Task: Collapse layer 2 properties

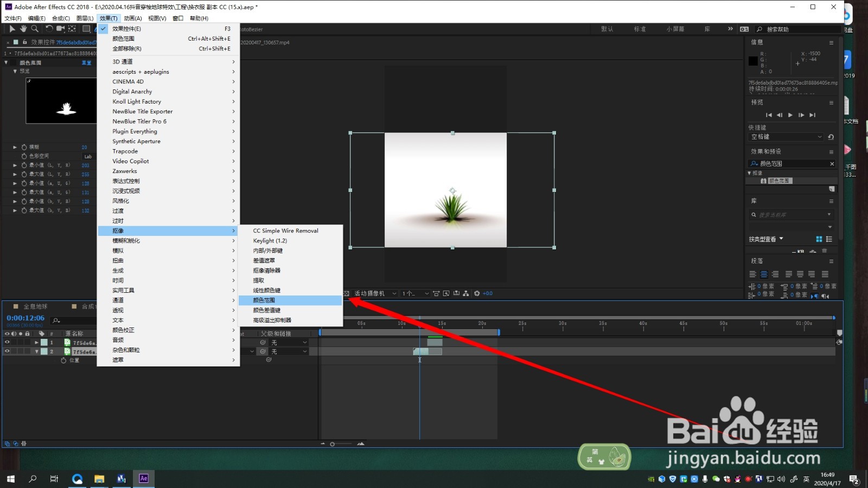Action: pyautogui.click(x=36, y=351)
